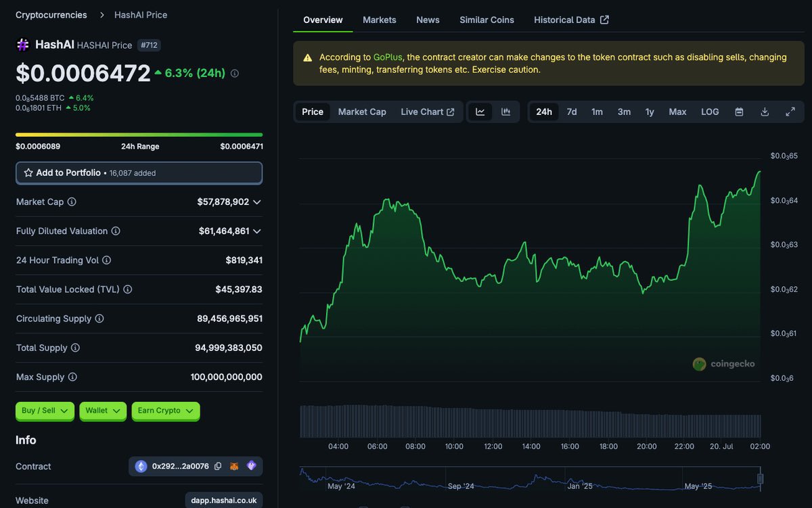The width and height of the screenshot is (812, 508).
Task: Click info icon next to Circulating Supply
Action: coord(99,319)
